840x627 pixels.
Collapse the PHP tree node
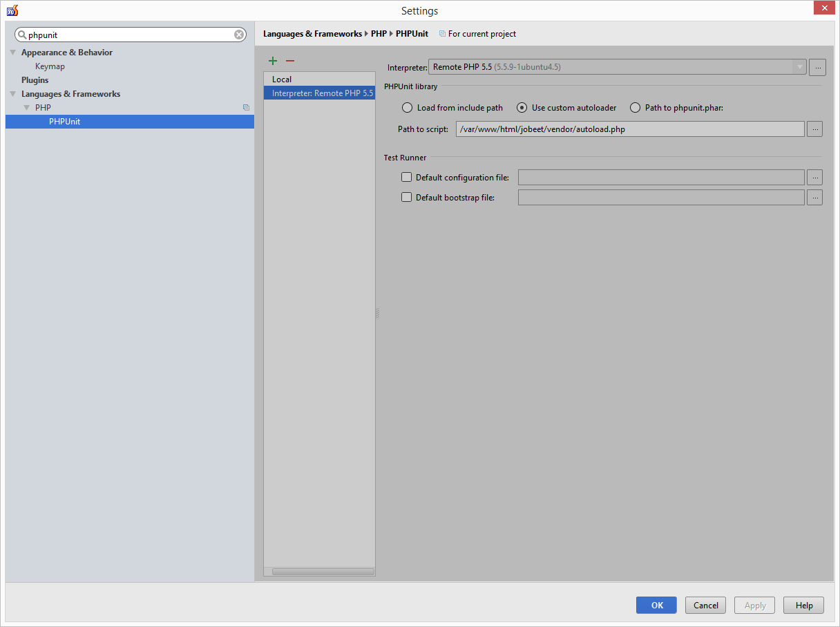pos(26,108)
